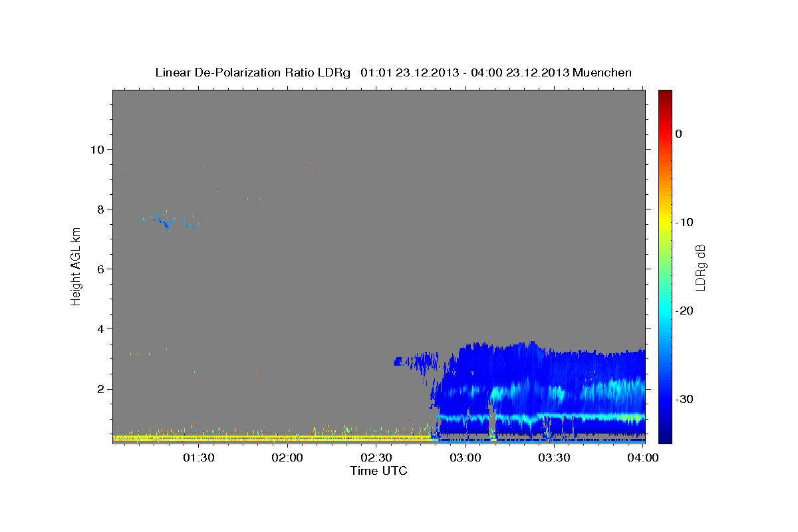Click the "Muenchen" location text in the title
Image resolution: width=798 pixels, height=532 pixels.
coord(602,72)
